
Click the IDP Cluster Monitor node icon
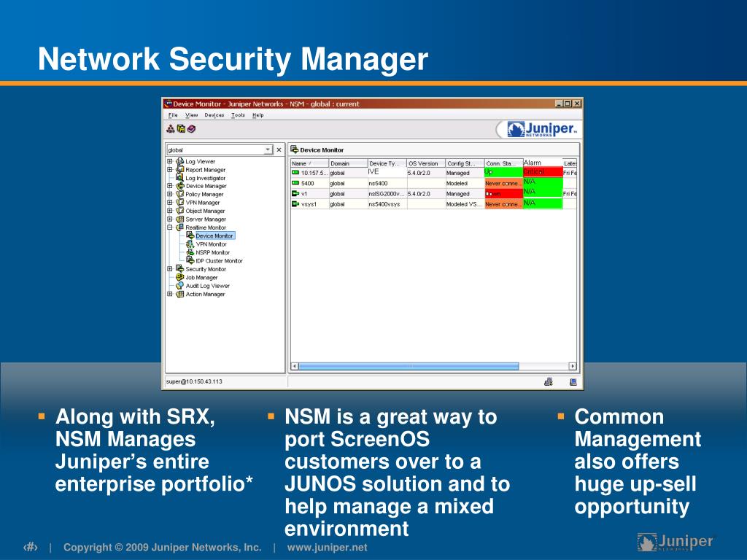(x=190, y=260)
